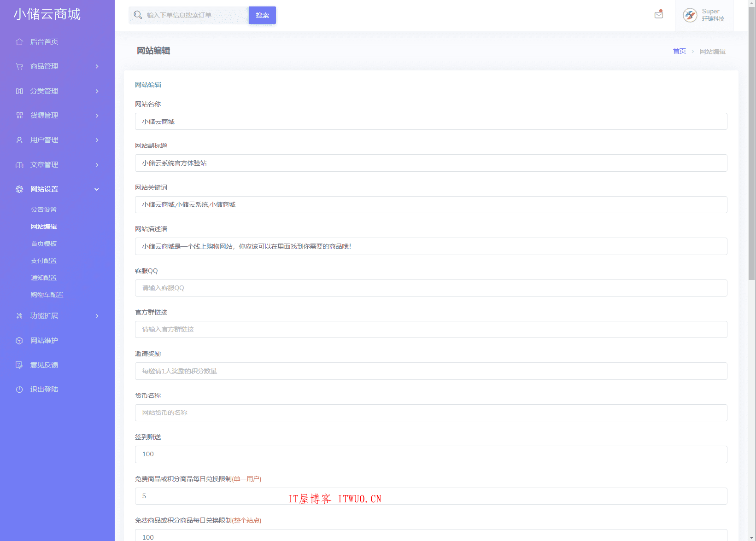Click the 货源管理 grid icon
The height and width of the screenshot is (541, 756).
pyautogui.click(x=19, y=116)
